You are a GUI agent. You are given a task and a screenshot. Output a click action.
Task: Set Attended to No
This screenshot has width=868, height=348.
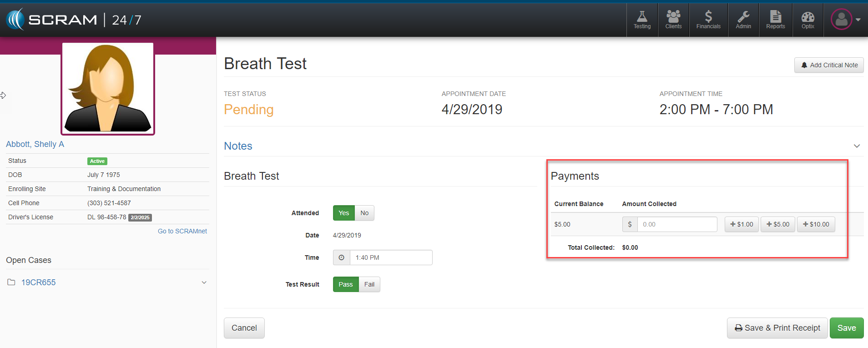(x=364, y=213)
